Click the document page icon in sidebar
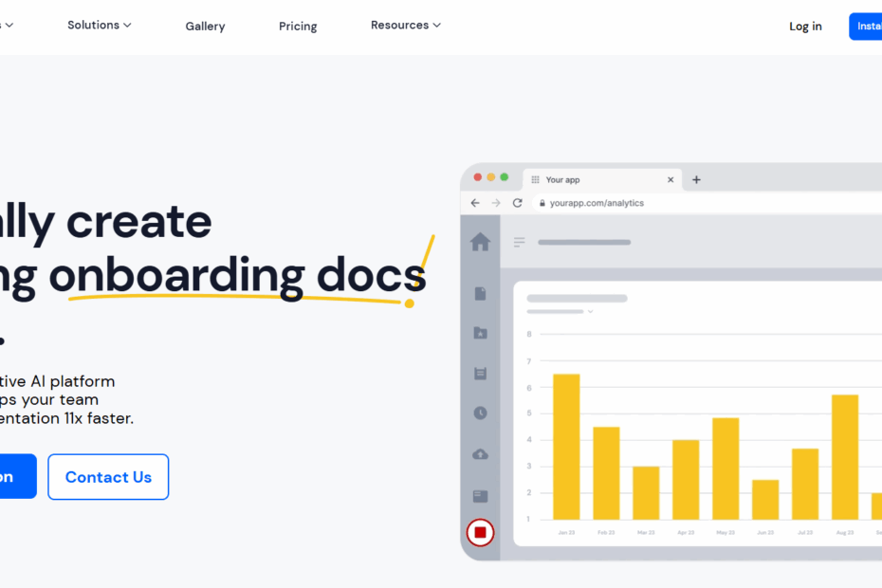 [x=480, y=294]
